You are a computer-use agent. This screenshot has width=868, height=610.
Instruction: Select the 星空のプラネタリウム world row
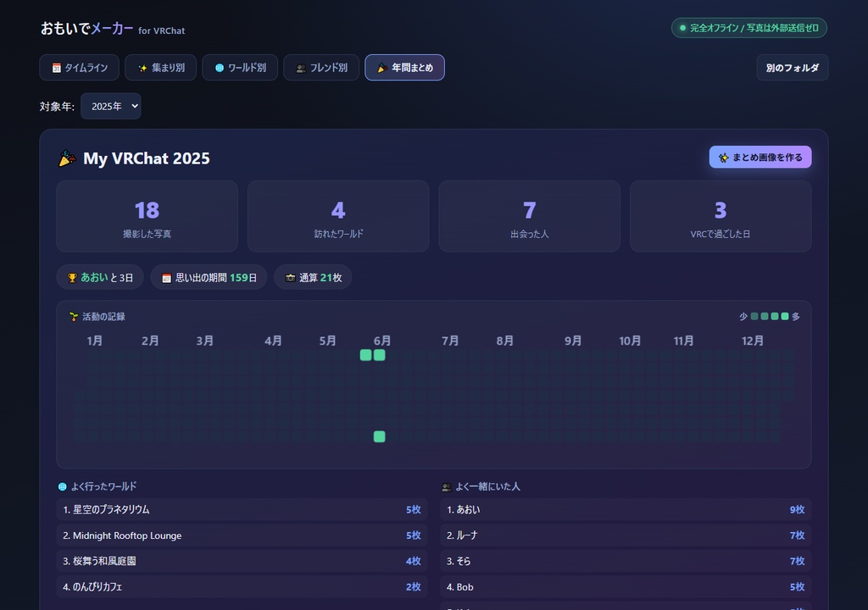[x=242, y=510]
